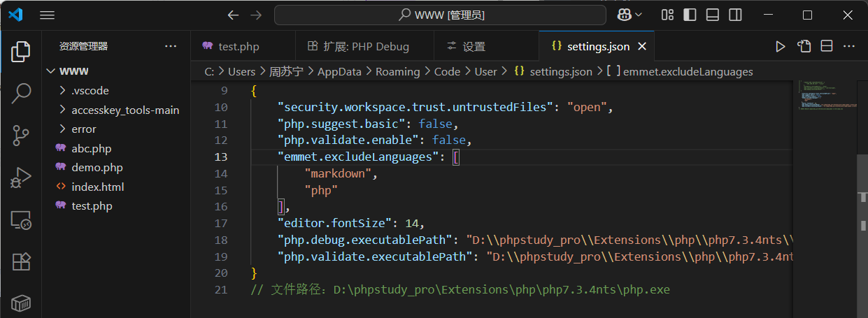
Task: Open the Source Control view
Action: coord(21,136)
